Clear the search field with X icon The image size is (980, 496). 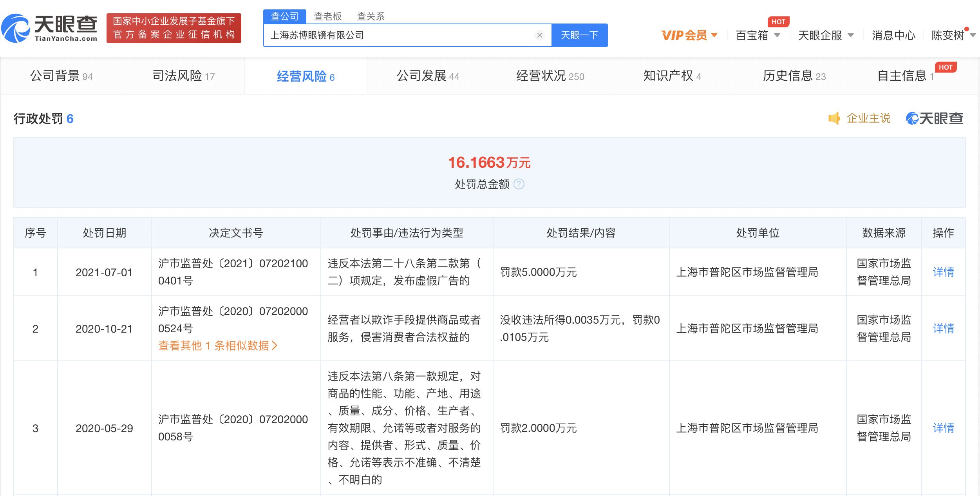(x=539, y=35)
